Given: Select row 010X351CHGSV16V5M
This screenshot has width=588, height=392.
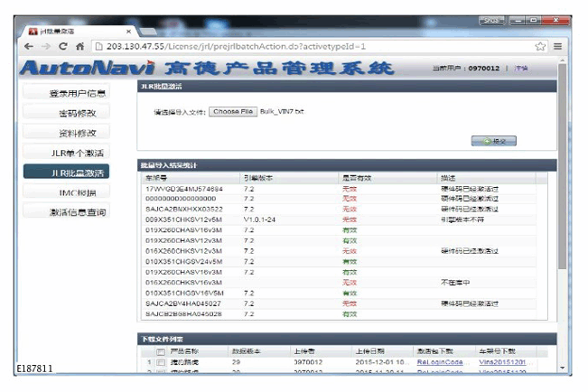Looking at the screenshot, I should pos(340,293).
